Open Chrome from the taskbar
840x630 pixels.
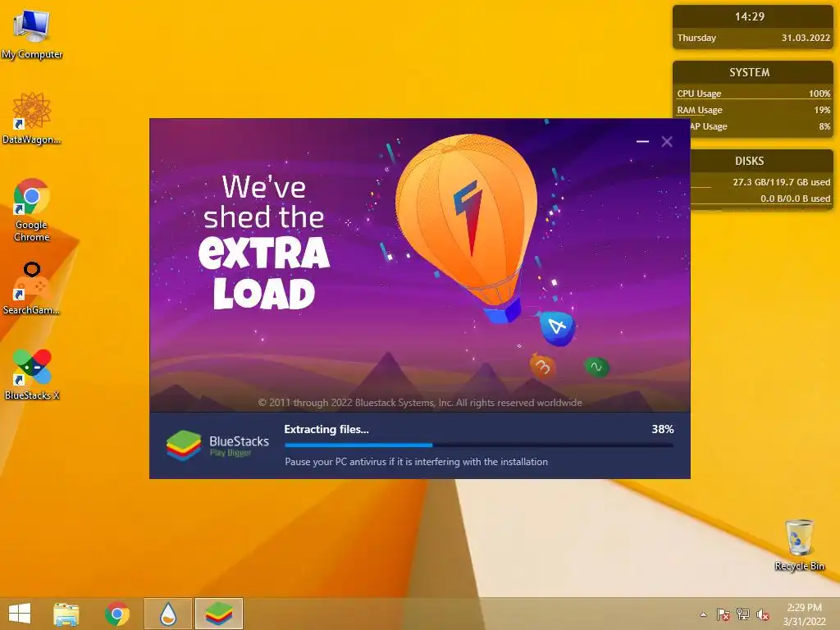(x=116, y=614)
